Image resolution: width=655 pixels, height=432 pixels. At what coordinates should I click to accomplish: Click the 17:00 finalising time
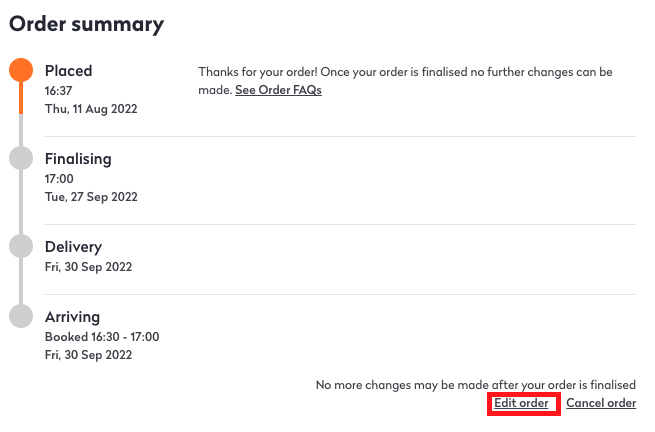tap(59, 178)
